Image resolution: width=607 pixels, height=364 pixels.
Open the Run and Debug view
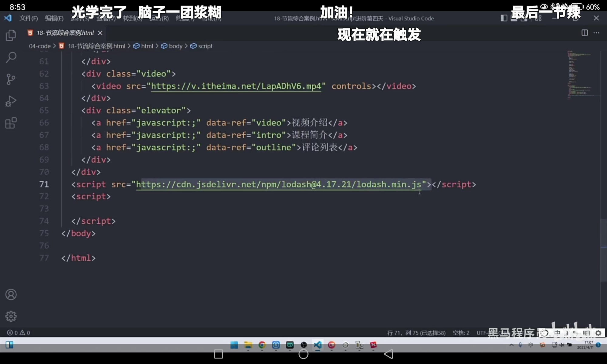tap(11, 101)
